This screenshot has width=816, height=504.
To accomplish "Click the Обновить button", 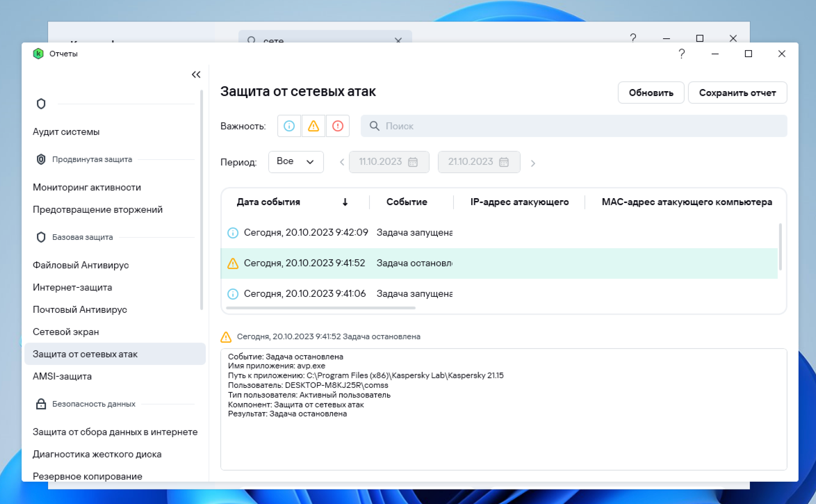I will pyautogui.click(x=651, y=92).
